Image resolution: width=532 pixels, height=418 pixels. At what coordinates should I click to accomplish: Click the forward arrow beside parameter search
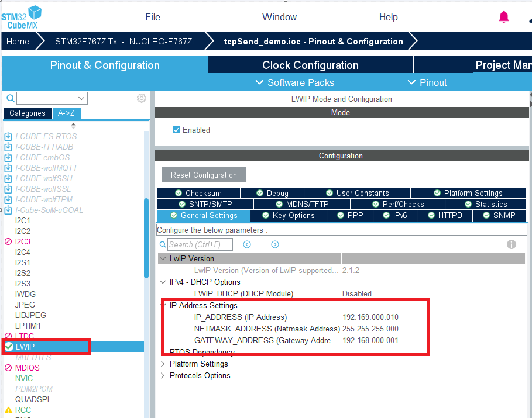pyautogui.click(x=274, y=243)
